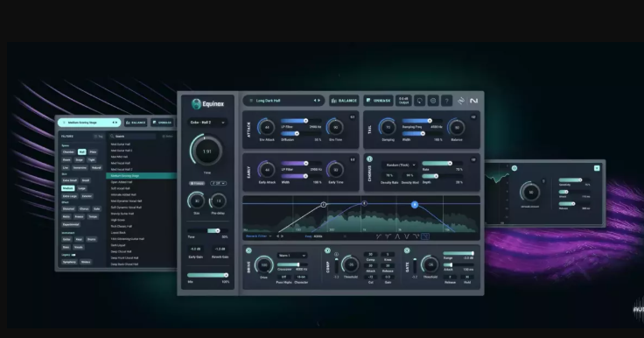This screenshot has width=644, height=338.
Task: Open the Color - Hall 2 dropdown
Action: tap(207, 123)
